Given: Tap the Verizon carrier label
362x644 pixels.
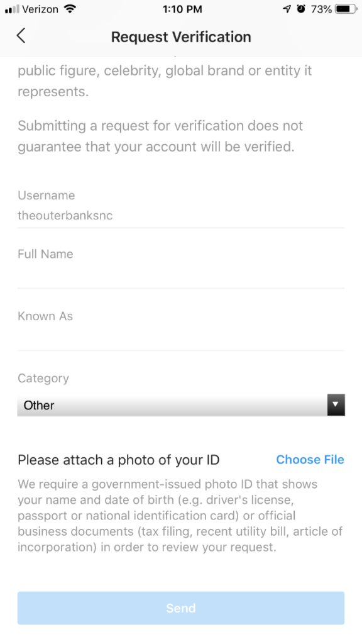Looking at the screenshot, I should [x=40, y=9].
